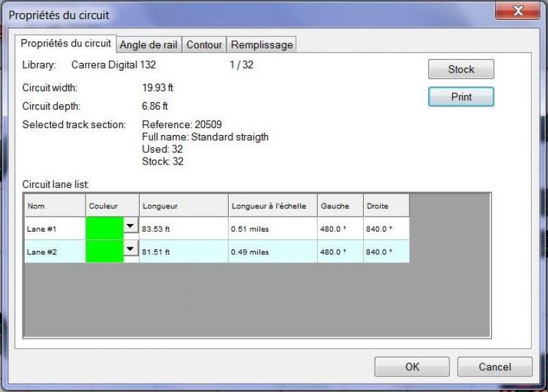Click the Couleur column header
The height and width of the screenshot is (392, 548).
click(112, 206)
